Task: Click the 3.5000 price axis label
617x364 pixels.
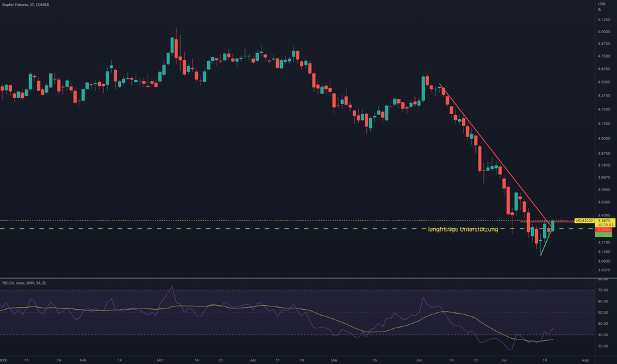Action: (604, 203)
